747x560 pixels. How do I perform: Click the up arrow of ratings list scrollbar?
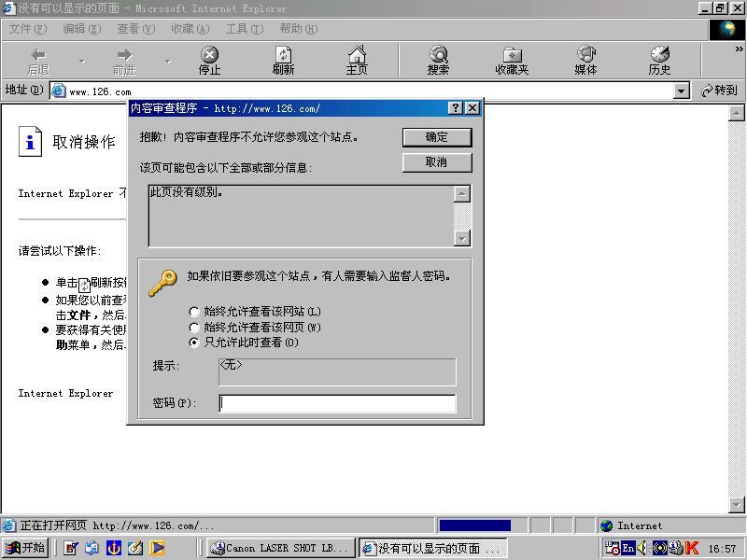point(462,194)
